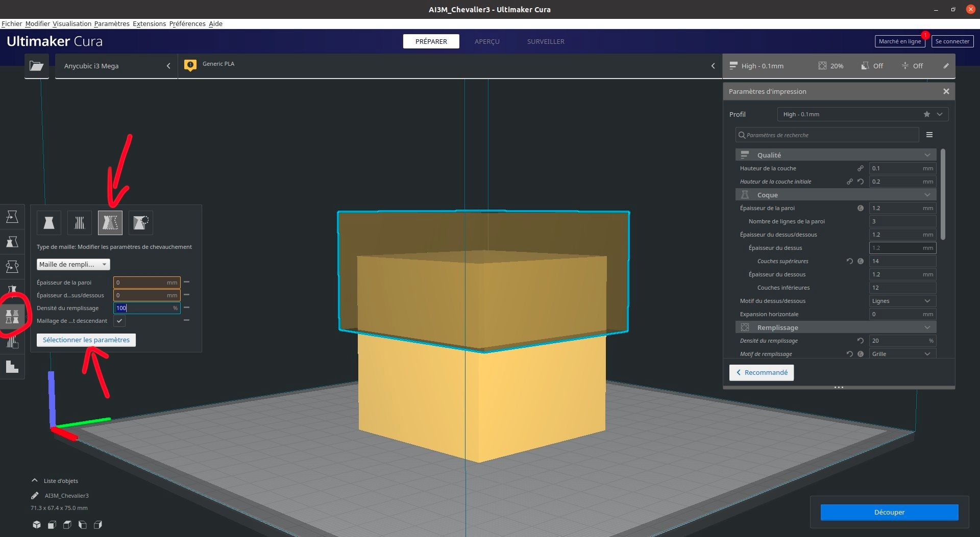Open the Profil High - 0.1mm dropdown
This screenshot has height=537, width=980.
(x=863, y=114)
